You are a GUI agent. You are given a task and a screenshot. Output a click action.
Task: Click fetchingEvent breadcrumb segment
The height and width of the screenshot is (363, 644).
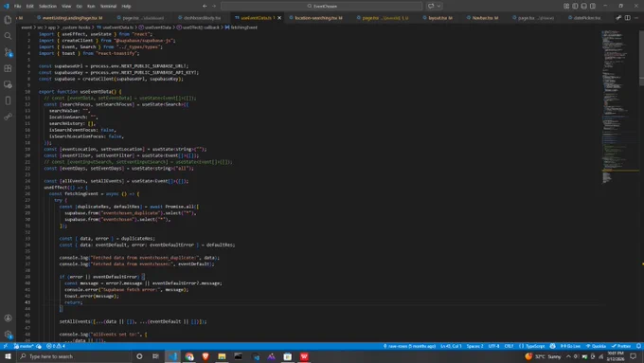click(241, 27)
